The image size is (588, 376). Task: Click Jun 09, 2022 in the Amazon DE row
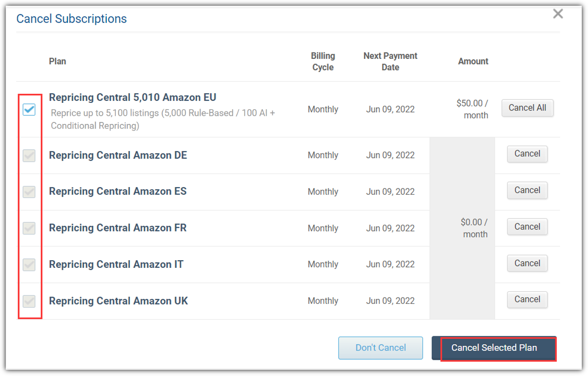pos(390,155)
